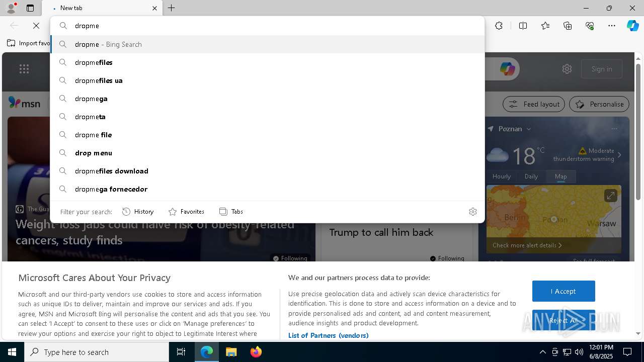The height and width of the screenshot is (362, 644).
Task: Stop page loading with the X button
Action: click(x=36, y=26)
